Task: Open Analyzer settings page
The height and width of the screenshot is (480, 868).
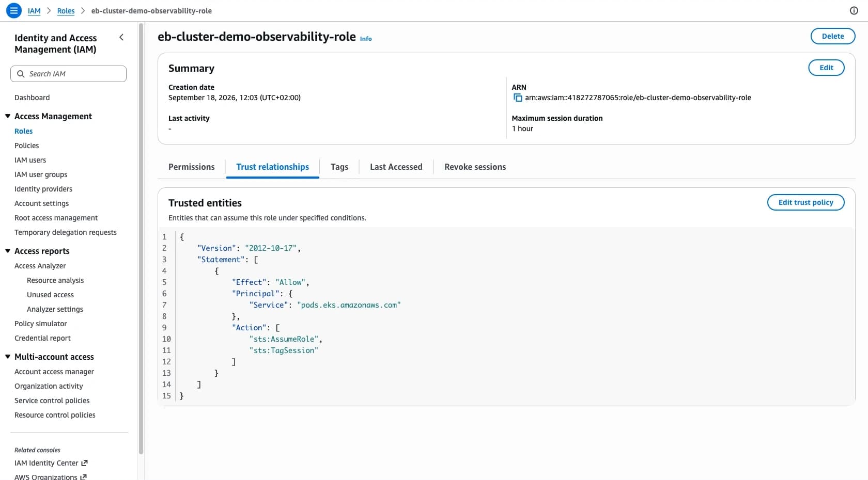Action: coord(55,309)
